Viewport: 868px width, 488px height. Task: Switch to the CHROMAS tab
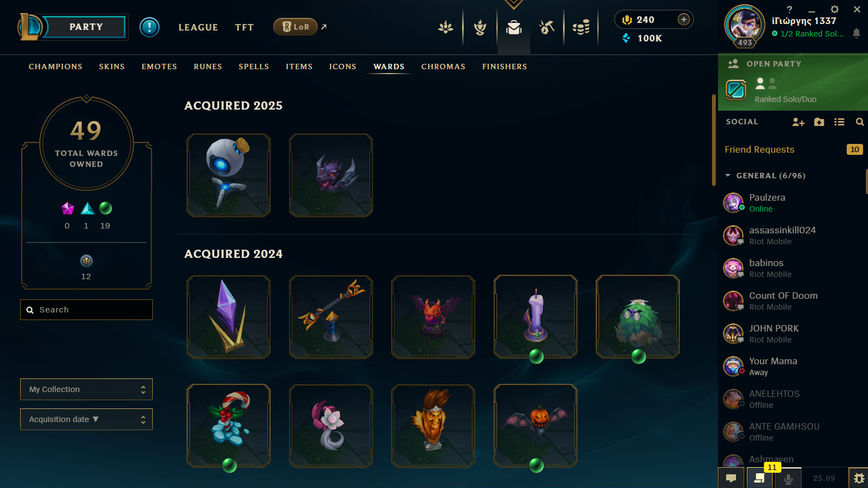coord(443,67)
